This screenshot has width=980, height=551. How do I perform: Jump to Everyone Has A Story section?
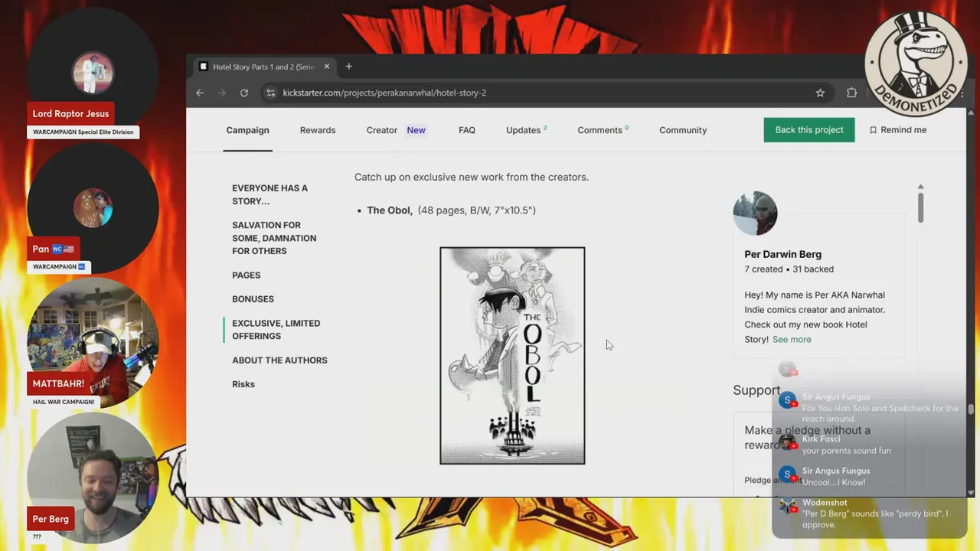[270, 194]
